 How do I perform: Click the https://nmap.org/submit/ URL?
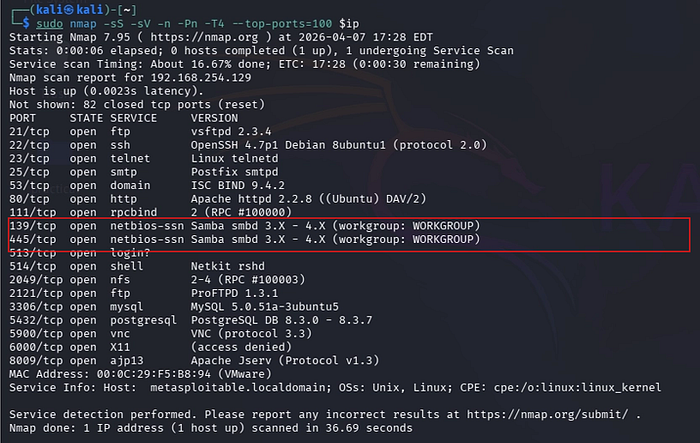pos(547,414)
